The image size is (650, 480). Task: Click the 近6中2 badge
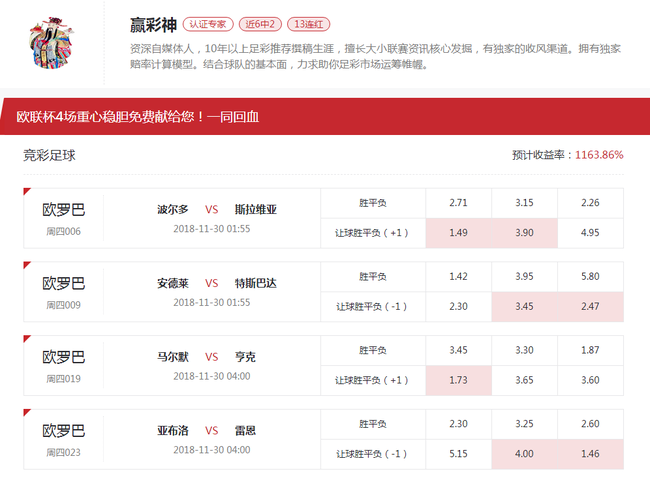[x=260, y=24]
